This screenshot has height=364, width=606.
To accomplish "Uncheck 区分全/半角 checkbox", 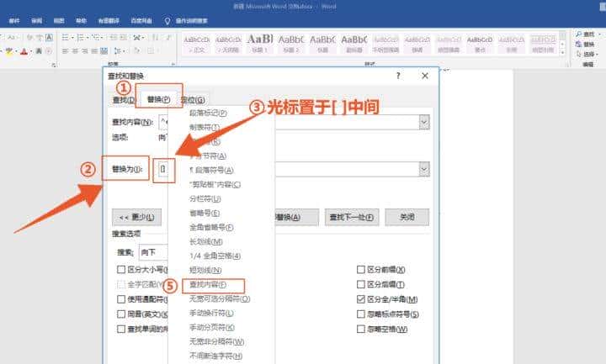I will [360, 299].
